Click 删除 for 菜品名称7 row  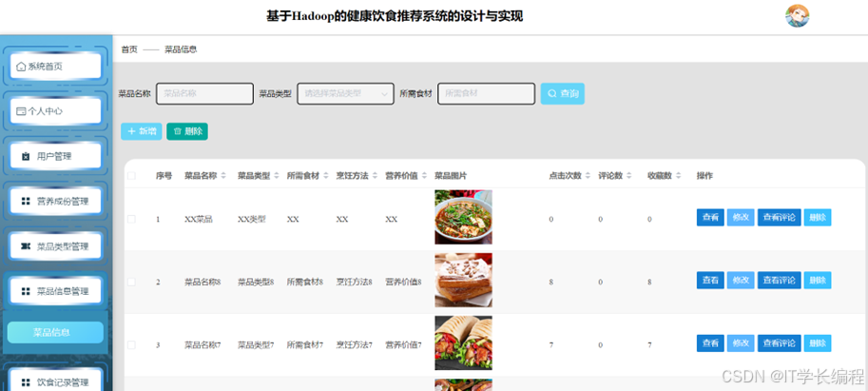coord(818,343)
